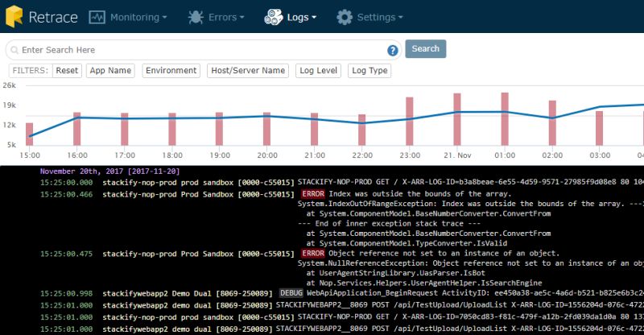The image size is (644, 335).
Task: Click the System.NullReferenceException stack trace line
Action: click(471, 263)
